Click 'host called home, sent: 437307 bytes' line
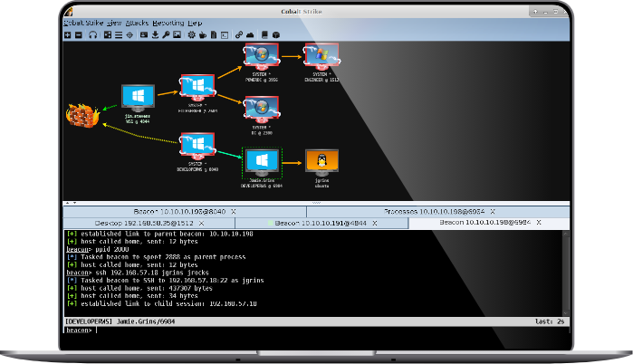633x364 pixels. pos(139,288)
